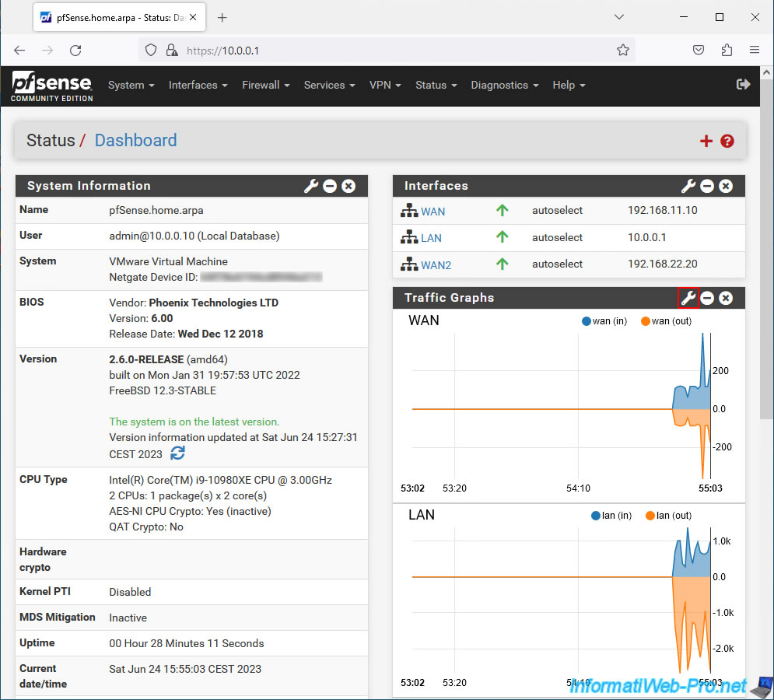Open the Services dropdown menu
Viewport: 774px width, 700px height.
[x=329, y=85]
